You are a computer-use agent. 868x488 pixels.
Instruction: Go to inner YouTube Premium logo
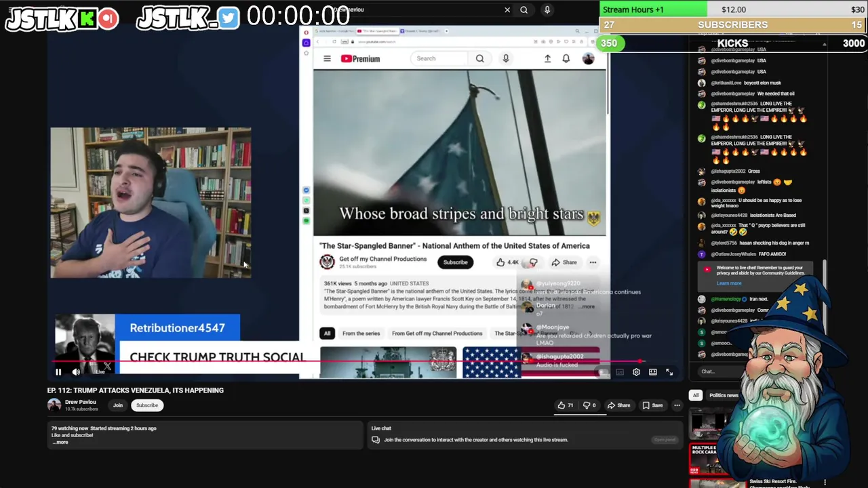[x=360, y=58]
